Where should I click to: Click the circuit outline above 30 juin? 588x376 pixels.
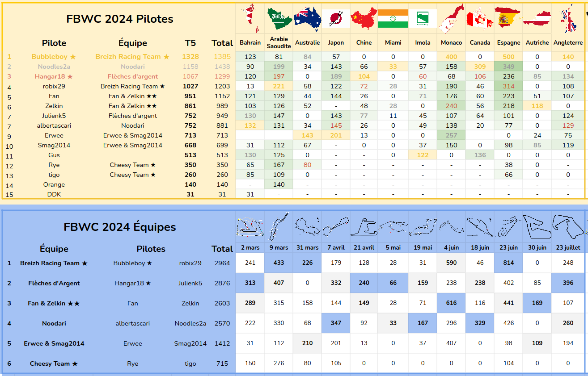pyautogui.click(x=537, y=227)
